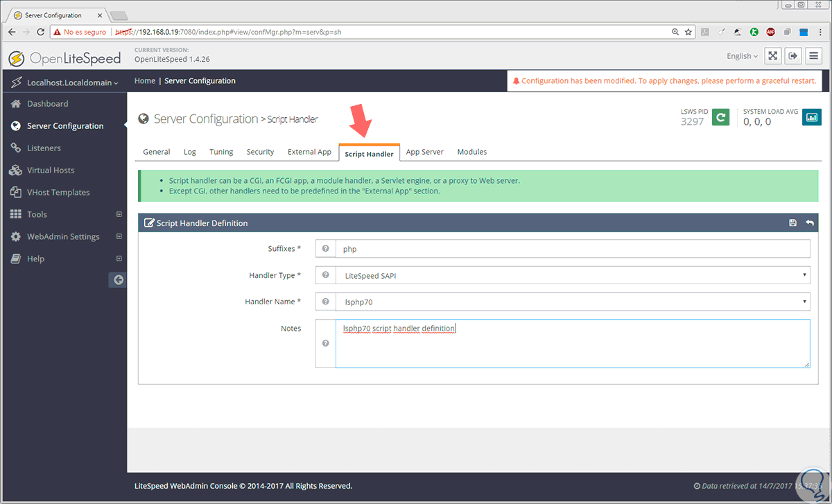
Task: Switch to Tuning tab
Action: (x=221, y=152)
